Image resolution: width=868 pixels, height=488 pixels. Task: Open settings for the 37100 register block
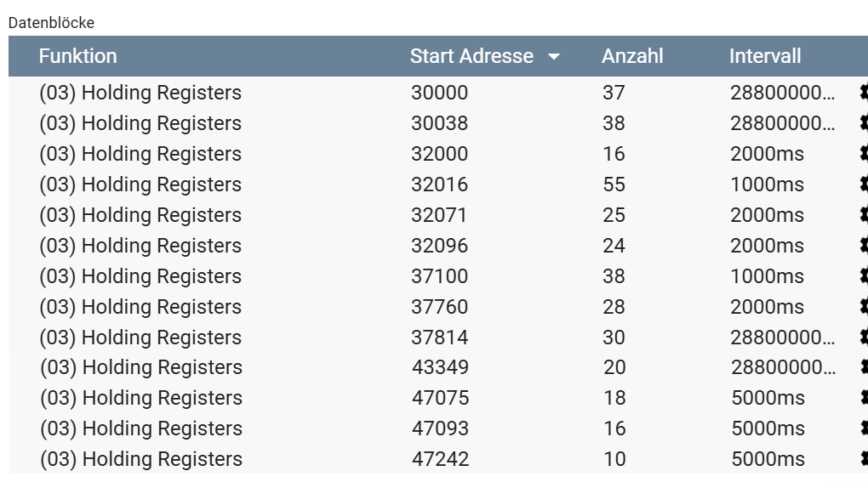point(863,276)
